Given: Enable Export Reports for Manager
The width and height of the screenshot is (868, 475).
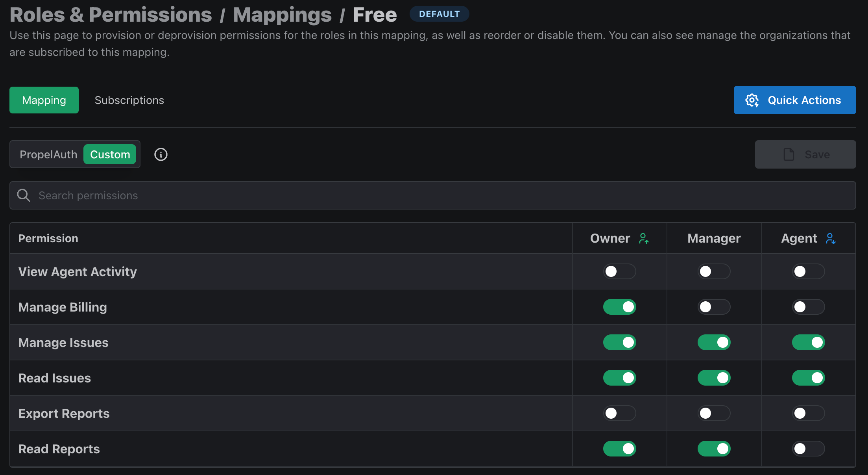Looking at the screenshot, I should pos(714,413).
